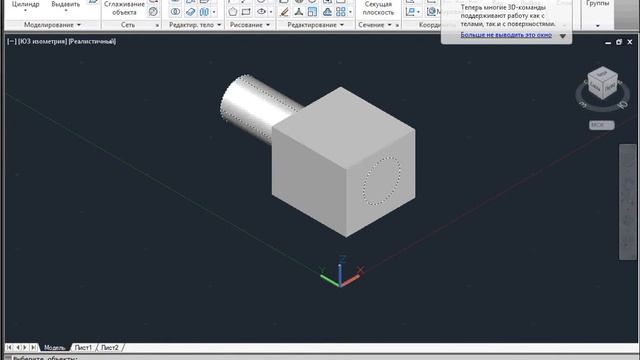Click 'Больше не выводить это окно' link
This screenshot has width=640, height=360.
(x=506, y=35)
